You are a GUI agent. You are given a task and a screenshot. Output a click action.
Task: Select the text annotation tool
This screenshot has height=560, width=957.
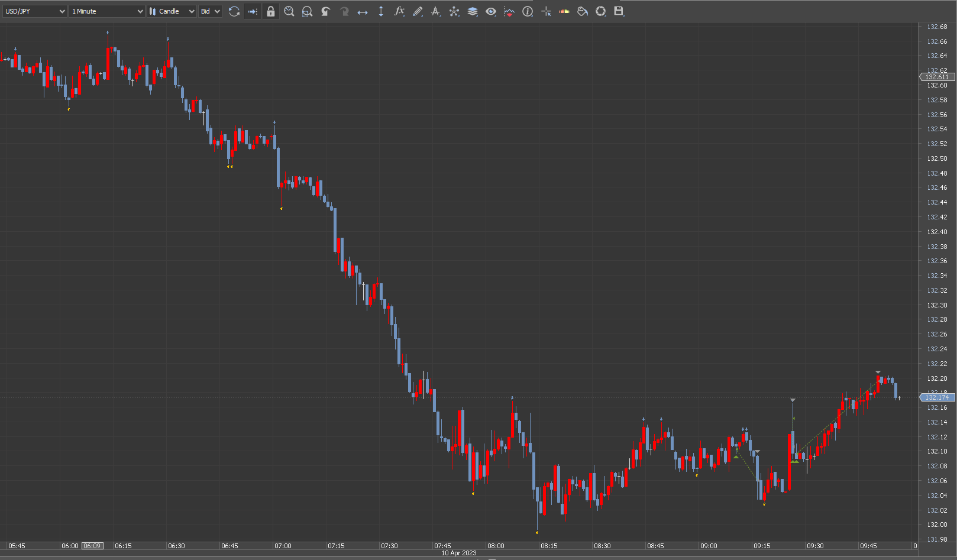(x=436, y=11)
